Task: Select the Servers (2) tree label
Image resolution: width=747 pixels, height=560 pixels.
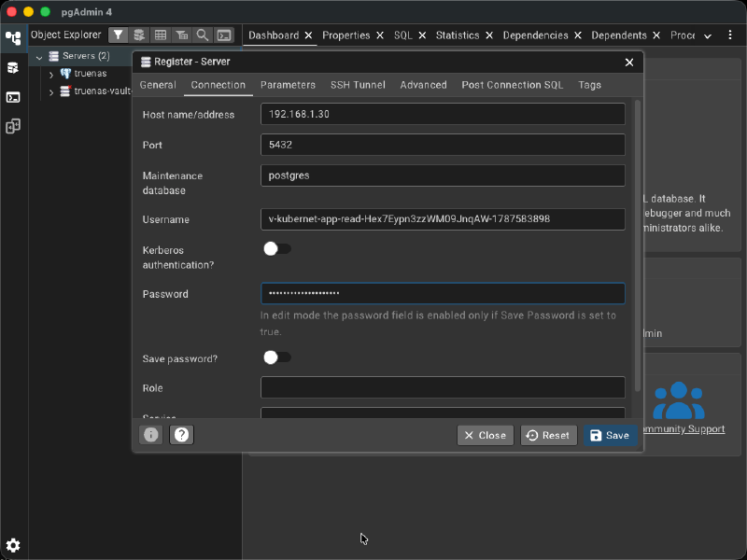Action: pos(86,56)
